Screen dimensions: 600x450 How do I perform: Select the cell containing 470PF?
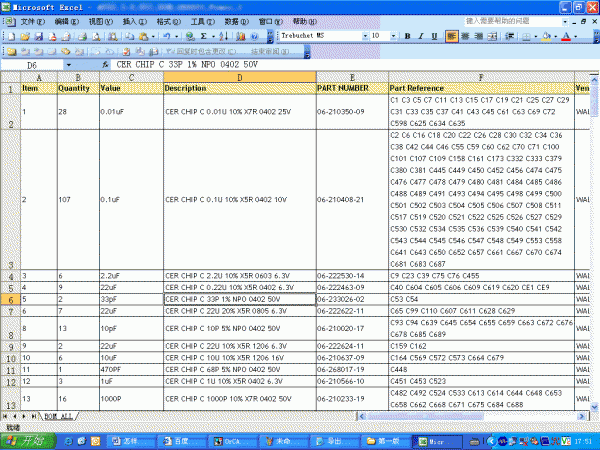pos(131,370)
